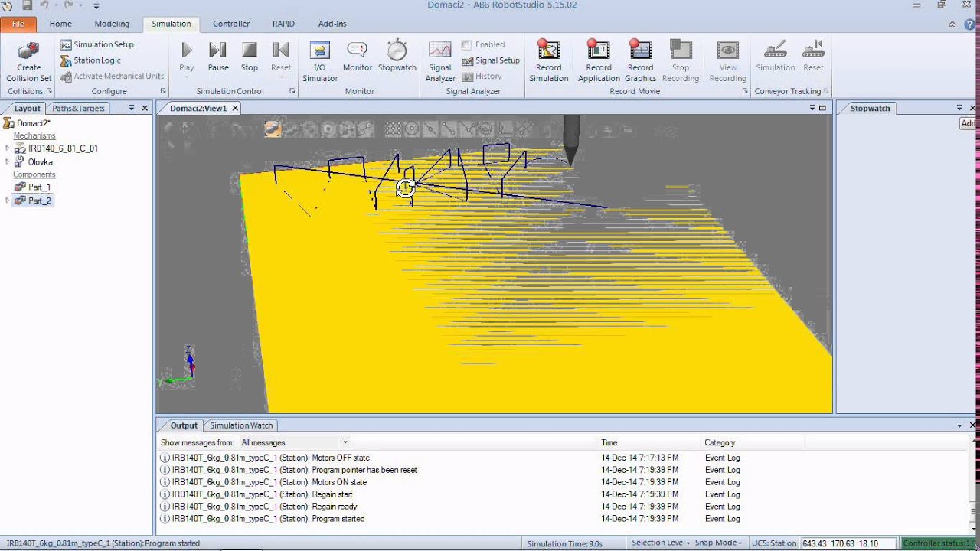Open the Record Movie group dialog launcher
980x551 pixels.
tap(745, 91)
